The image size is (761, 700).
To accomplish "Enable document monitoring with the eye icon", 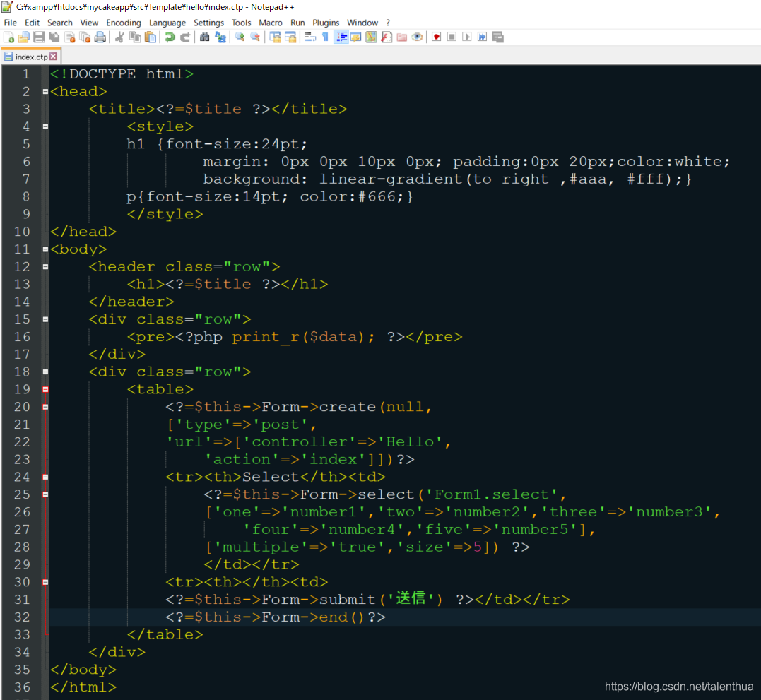I will (416, 37).
